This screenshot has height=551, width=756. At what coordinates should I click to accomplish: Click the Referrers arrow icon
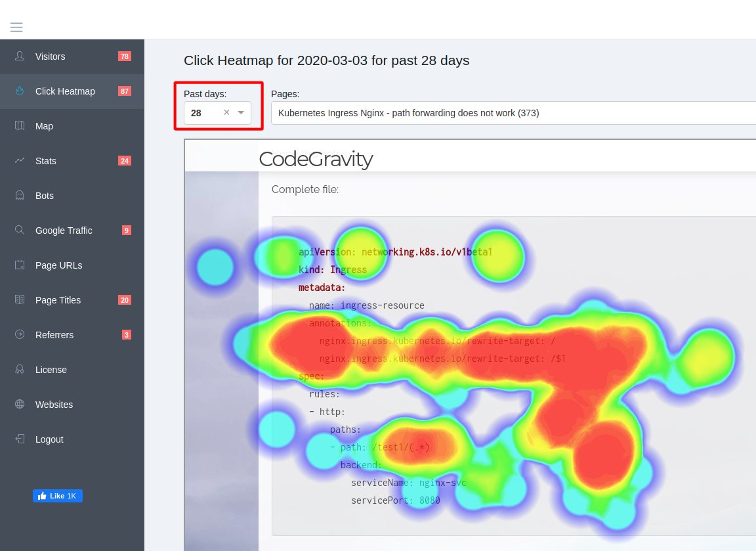(x=20, y=334)
